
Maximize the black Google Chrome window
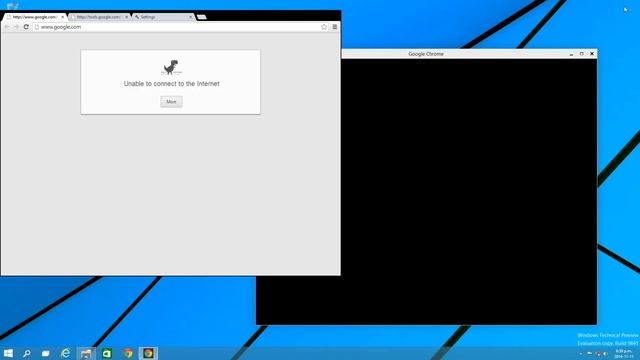[x=582, y=54]
